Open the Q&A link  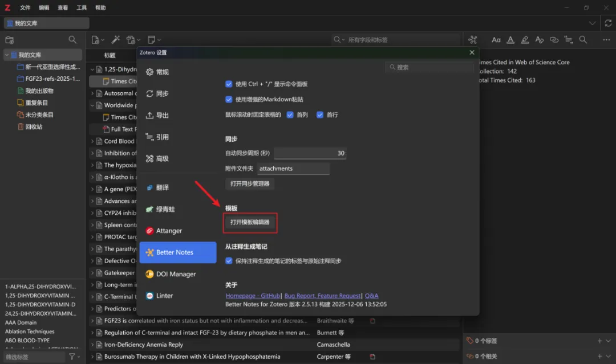click(372, 296)
